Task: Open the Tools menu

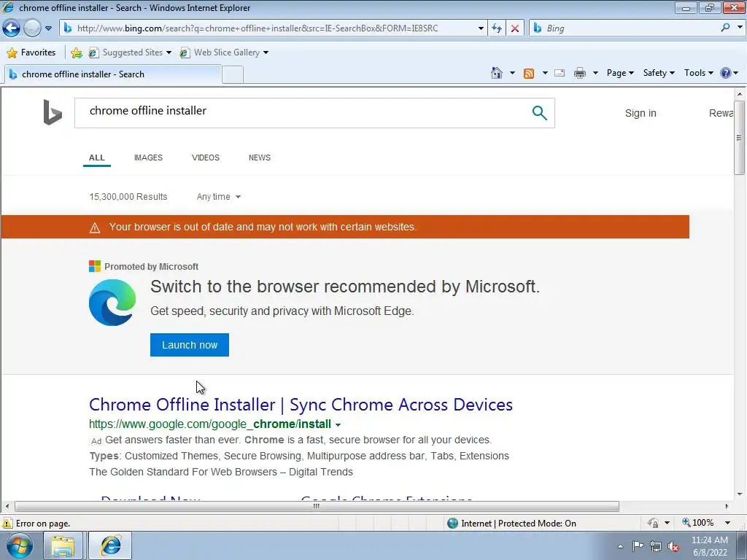Action: point(698,73)
